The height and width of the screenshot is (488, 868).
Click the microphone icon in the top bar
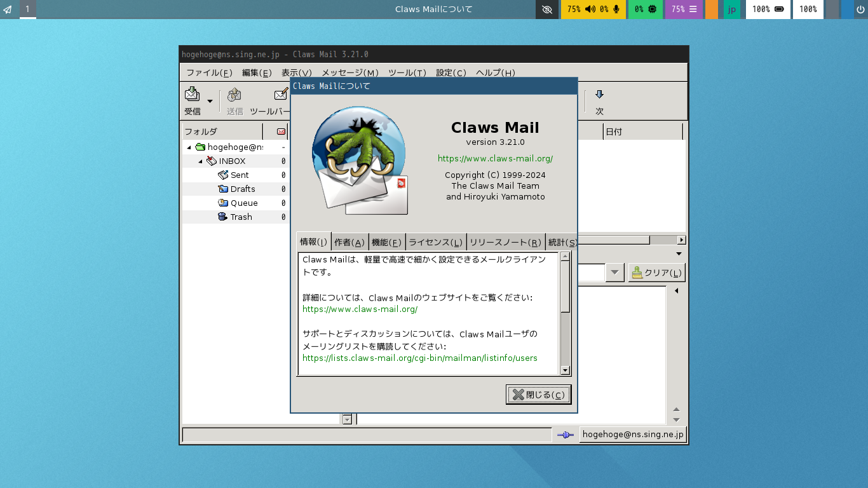pos(616,10)
